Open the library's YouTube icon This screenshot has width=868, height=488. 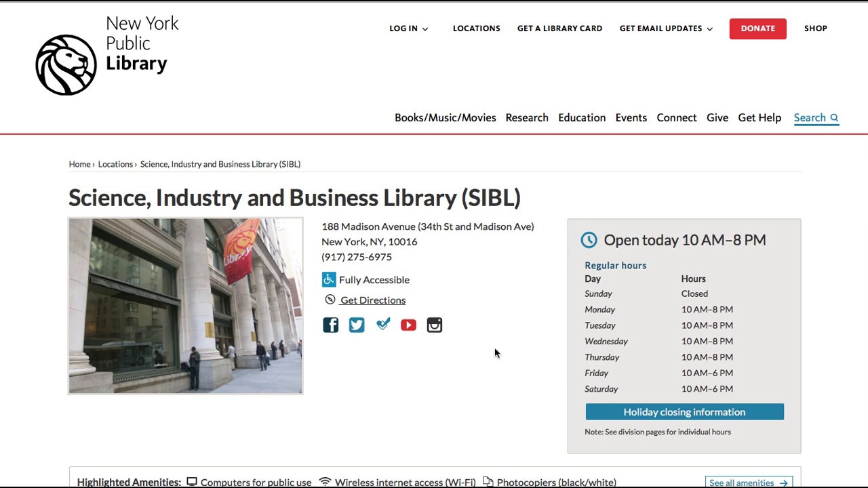pyautogui.click(x=408, y=325)
